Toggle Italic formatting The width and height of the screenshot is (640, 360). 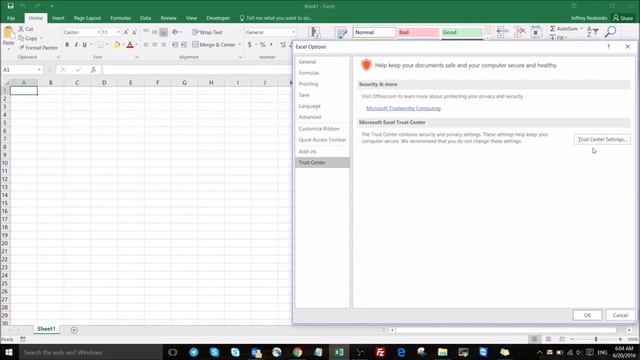tap(76, 44)
